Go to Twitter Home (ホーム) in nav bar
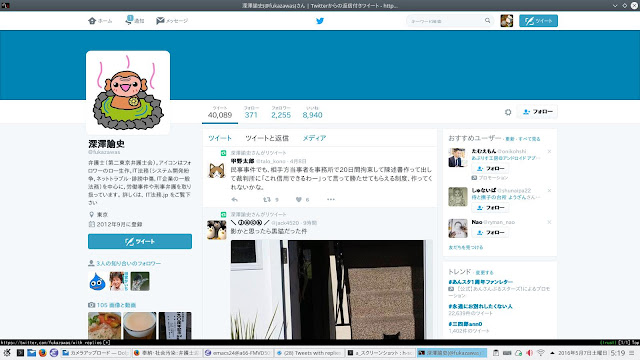This screenshot has width=640, height=360. [x=100, y=21]
